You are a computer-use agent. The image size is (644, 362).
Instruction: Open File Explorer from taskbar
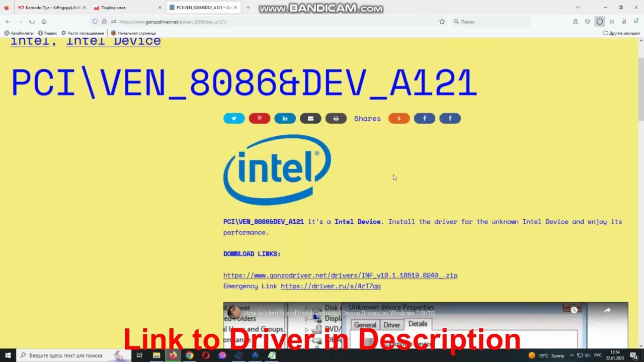point(156,355)
